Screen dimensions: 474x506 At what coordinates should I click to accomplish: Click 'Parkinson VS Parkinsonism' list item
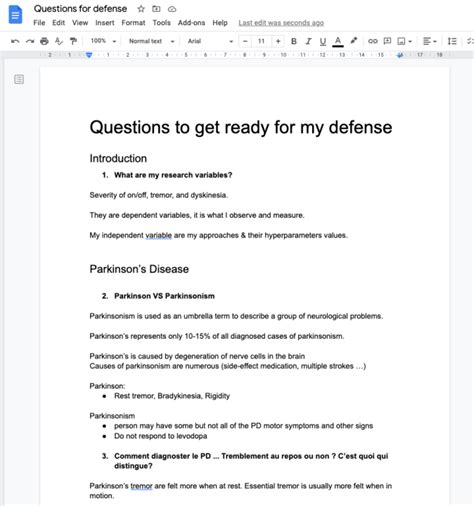(x=164, y=296)
